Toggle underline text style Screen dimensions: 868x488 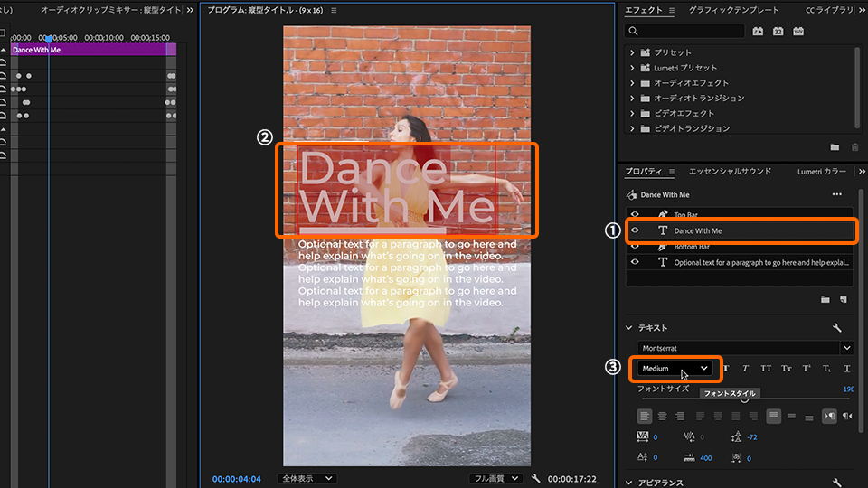pyautogui.click(x=847, y=369)
